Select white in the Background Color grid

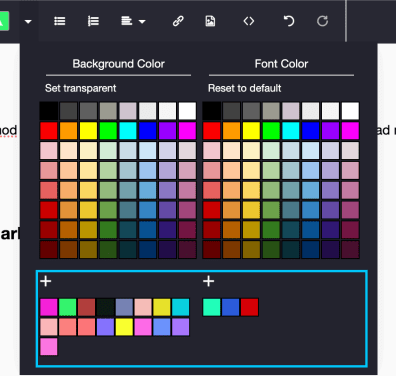click(187, 111)
